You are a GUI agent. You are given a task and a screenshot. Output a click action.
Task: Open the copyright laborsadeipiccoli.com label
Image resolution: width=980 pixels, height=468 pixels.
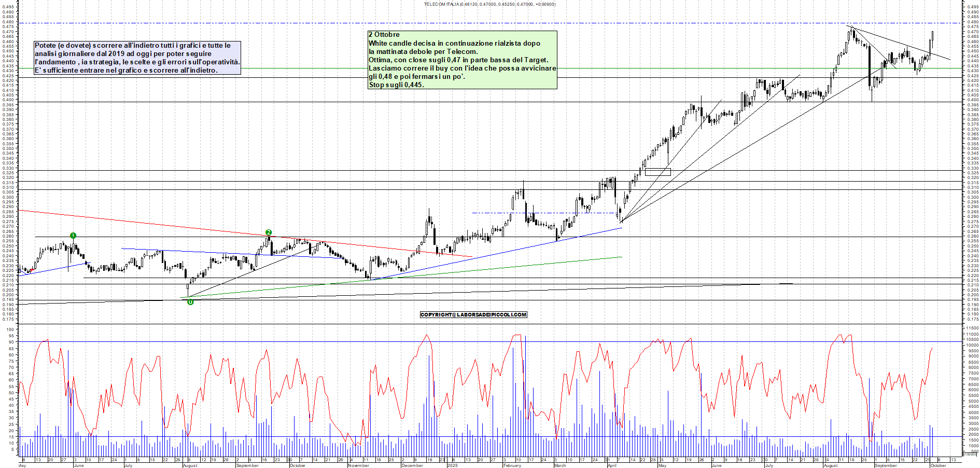point(473,314)
